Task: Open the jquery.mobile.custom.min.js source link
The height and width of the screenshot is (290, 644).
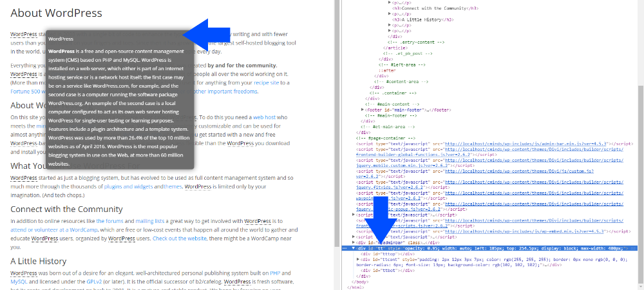Action: [x=489, y=163]
